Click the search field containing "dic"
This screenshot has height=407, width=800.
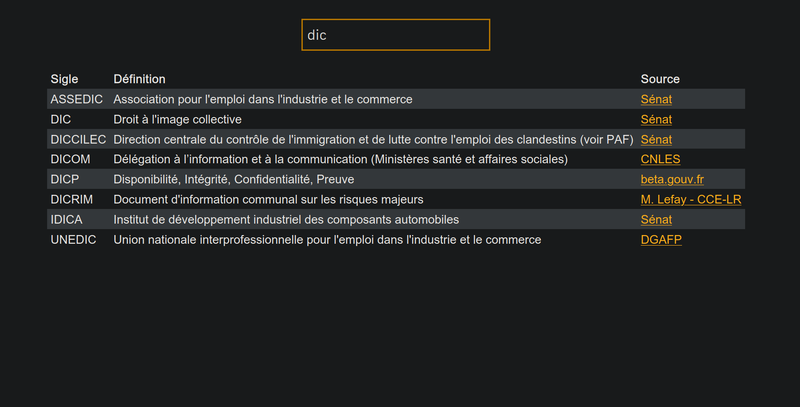(395, 34)
